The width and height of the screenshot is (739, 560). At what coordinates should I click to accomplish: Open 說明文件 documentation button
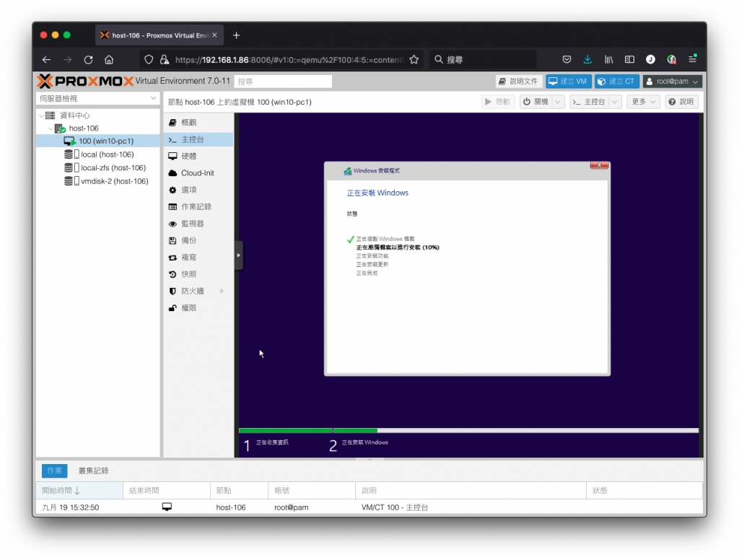518,82
